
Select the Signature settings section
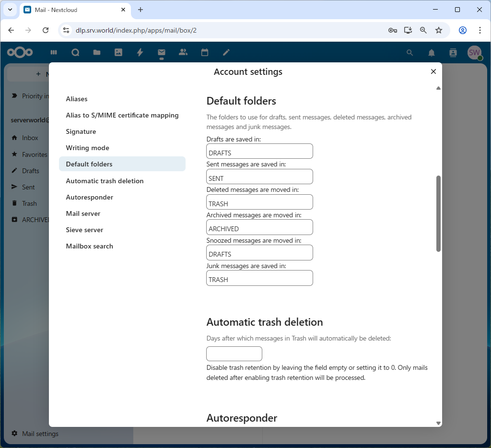81,131
